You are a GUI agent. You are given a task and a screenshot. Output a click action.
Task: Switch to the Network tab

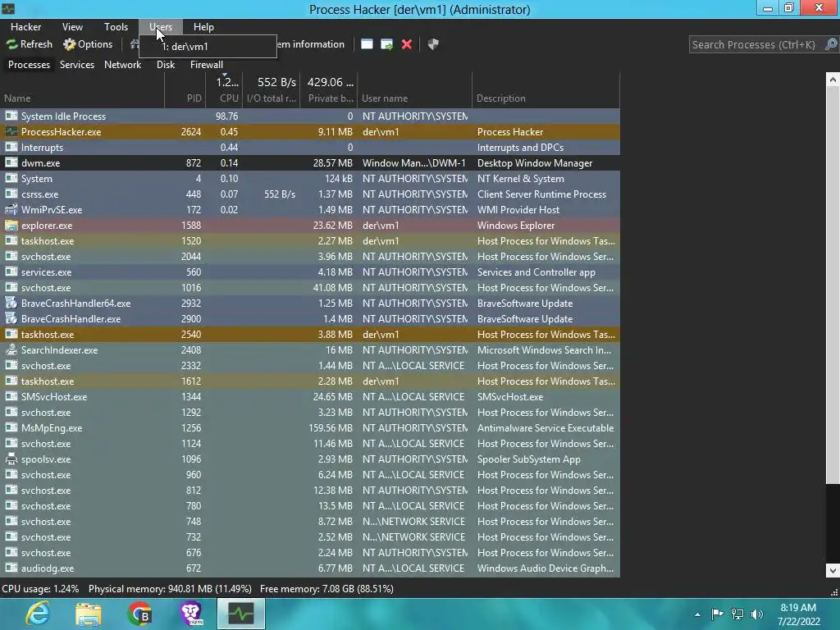(x=123, y=64)
